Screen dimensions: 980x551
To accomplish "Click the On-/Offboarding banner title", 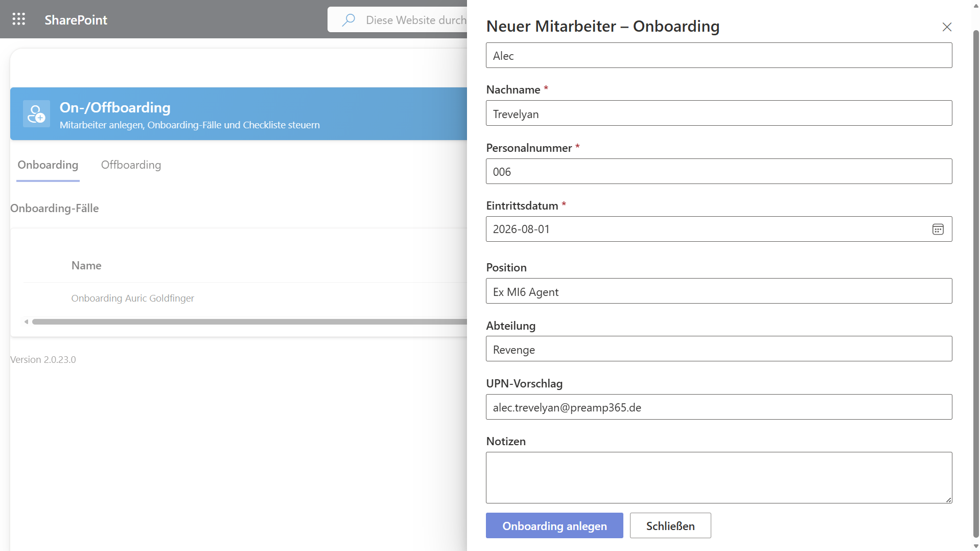I will (x=115, y=107).
